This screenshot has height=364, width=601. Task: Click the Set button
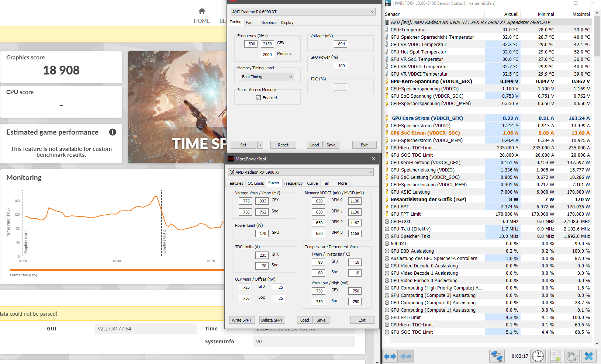(243, 145)
